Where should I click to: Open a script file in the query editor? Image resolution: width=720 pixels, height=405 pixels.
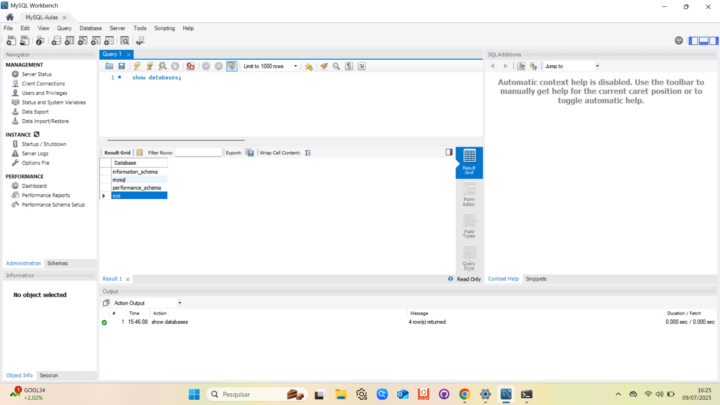[x=109, y=66]
